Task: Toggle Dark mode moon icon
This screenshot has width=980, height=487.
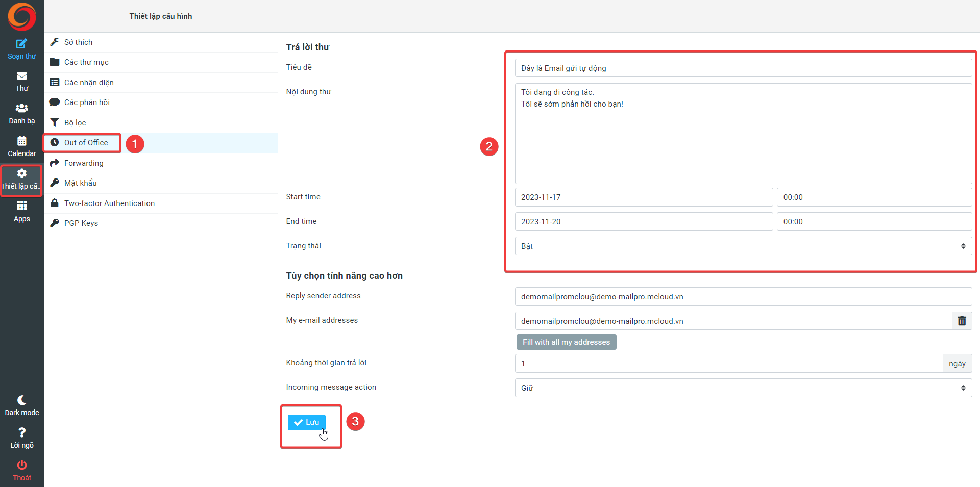Action: tap(21, 400)
